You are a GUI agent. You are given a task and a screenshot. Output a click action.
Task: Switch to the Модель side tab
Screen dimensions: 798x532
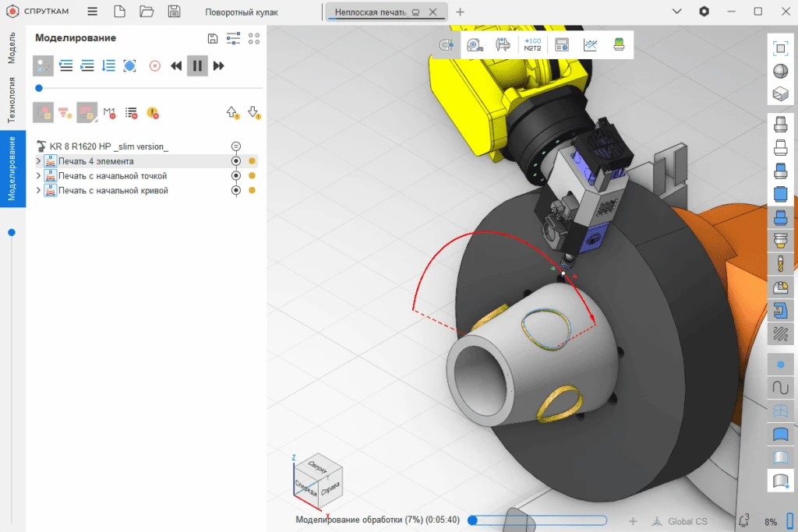[12, 48]
